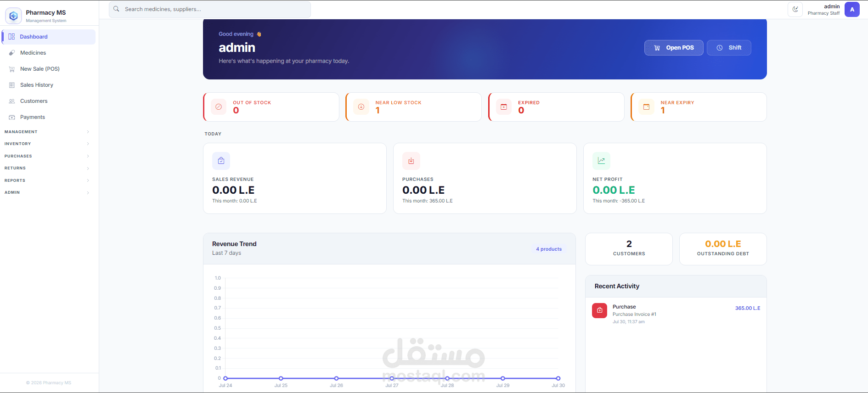Image resolution: width=868 pixels, height=393 pixels.
Task: Click the Sales Revenue card
Action: [295, 178]
